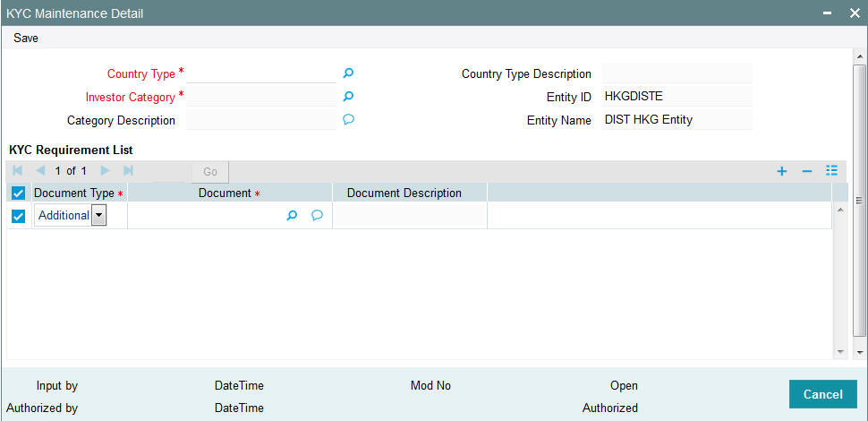This screenshot has height=421, width=868.
Task: Click the table scrollbar down arrow
Action: [839, 352]
